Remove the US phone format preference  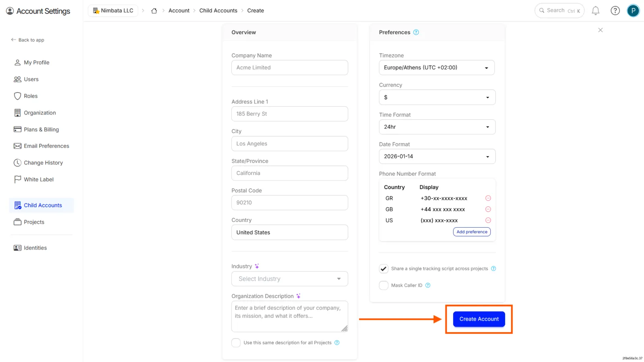488,220
